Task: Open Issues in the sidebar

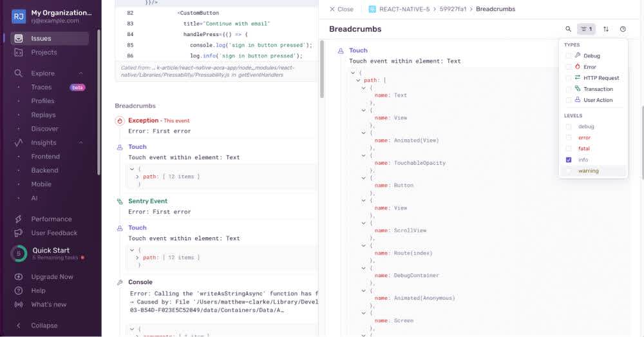Action: (41, 39)
